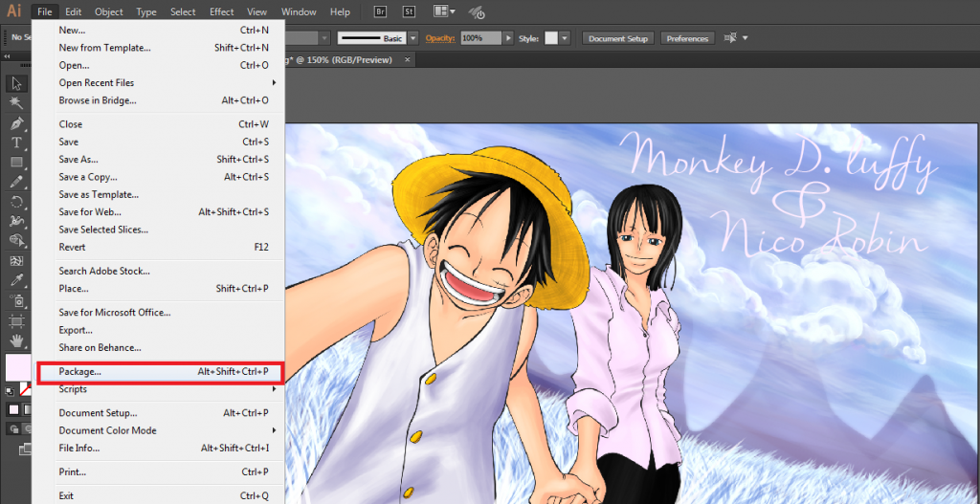Collapse the tools panel double arrows

click(8, 56)
